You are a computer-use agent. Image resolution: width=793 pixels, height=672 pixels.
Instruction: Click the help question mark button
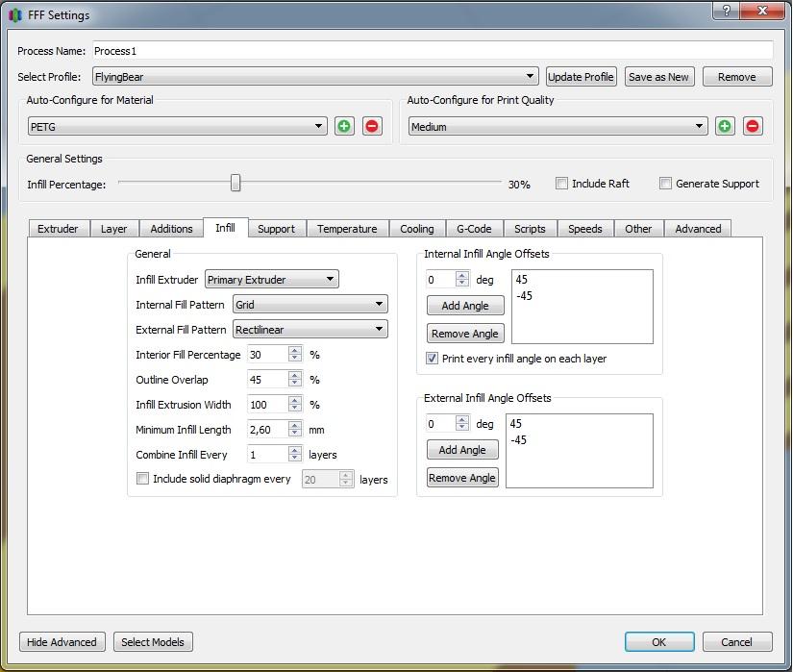coord(728,12)
